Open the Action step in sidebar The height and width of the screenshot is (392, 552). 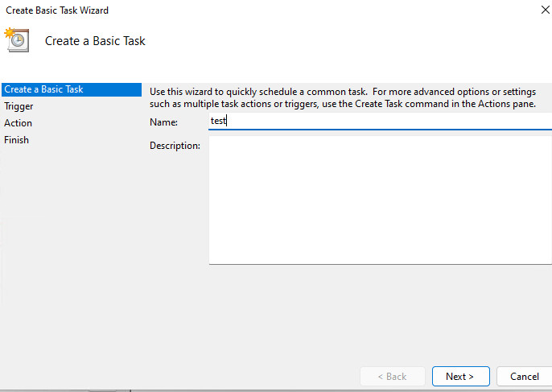(19, 123)
